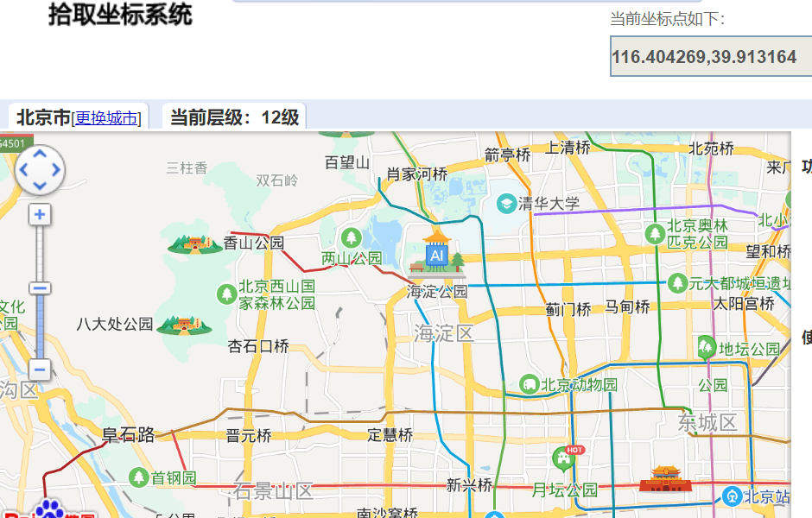Image resolution: width=812 pixels, height=518 pixels.
Task: Open the 更换城市 link
Action: (105, 118)
